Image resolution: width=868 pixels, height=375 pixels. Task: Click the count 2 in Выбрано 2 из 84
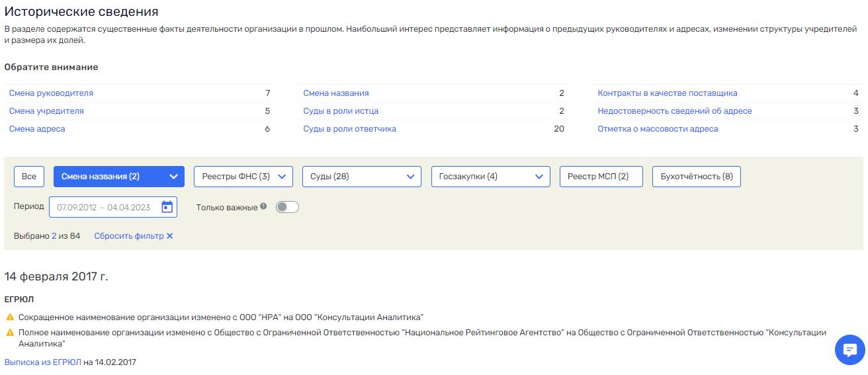click(x=54, y=236)
